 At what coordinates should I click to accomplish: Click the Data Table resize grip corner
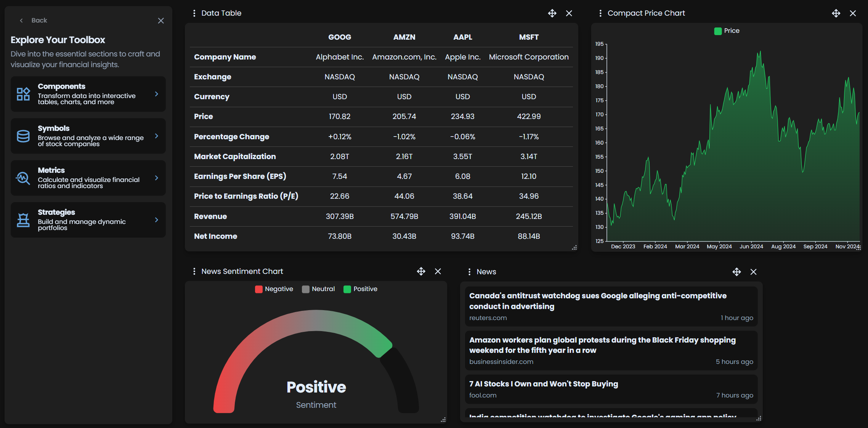point(574,248)
